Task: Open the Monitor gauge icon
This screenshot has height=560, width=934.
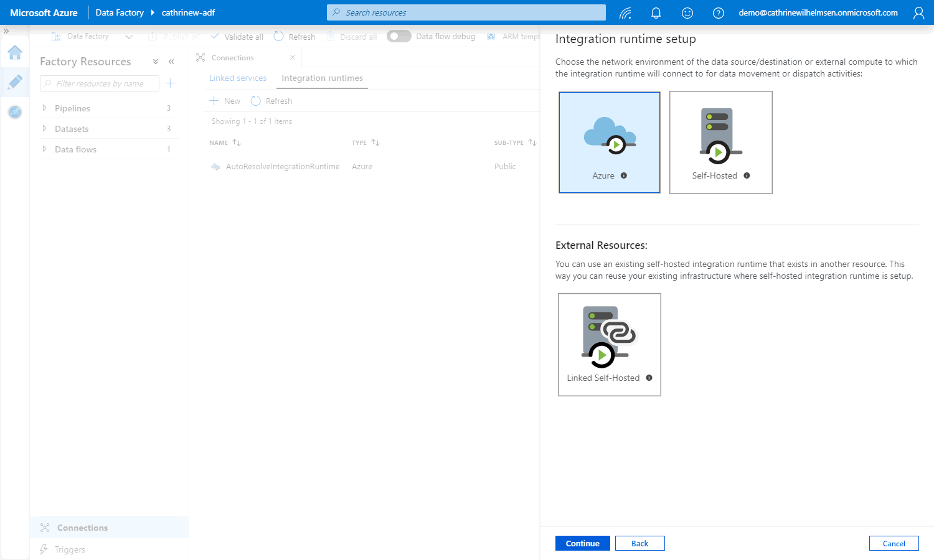Action: click(x=15, y=112)
